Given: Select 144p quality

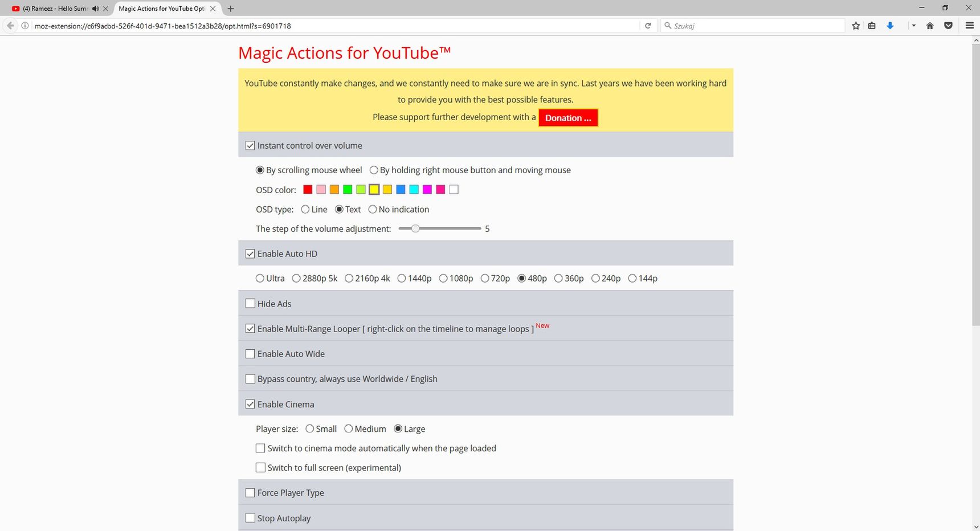Looking at the screenshot, I should tap(632, 278).
